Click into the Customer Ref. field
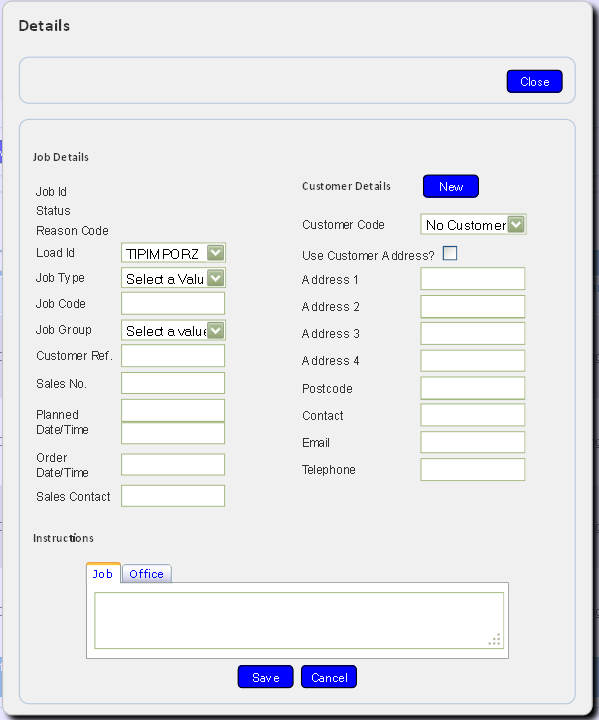 coord(173,356)
